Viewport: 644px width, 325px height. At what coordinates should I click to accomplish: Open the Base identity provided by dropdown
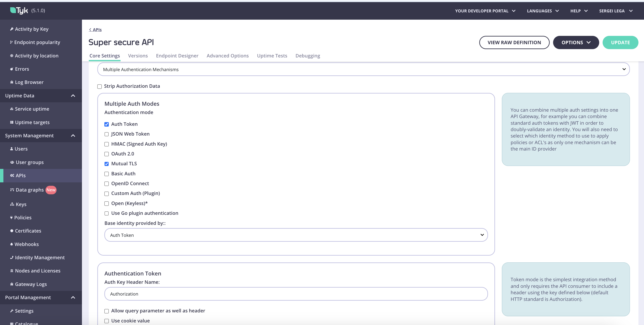click(x=296, y=235)
